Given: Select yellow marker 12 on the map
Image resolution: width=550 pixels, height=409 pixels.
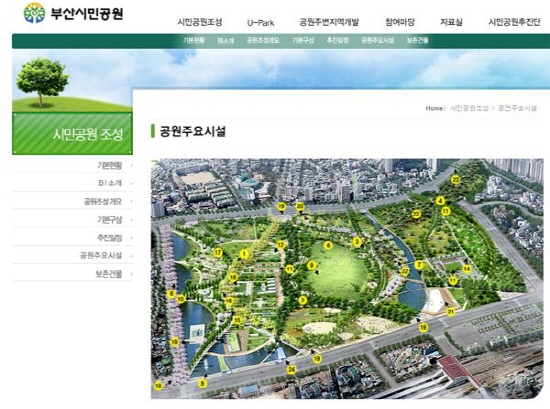Looking at the screenshot, I should coord(281,245).
